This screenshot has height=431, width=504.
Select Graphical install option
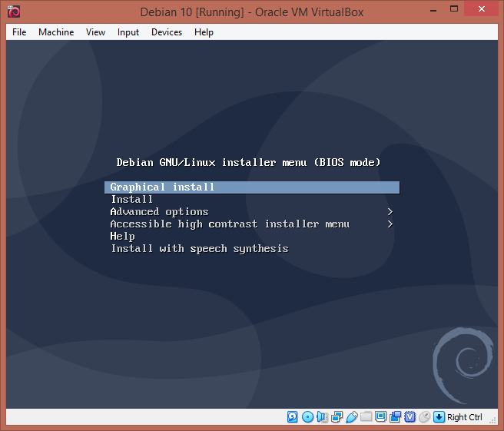click(252, 187)
